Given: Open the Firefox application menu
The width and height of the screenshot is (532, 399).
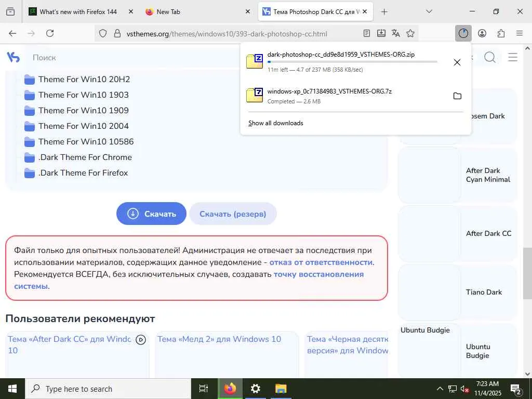Looking at the screenshot, I should point(520,33).
